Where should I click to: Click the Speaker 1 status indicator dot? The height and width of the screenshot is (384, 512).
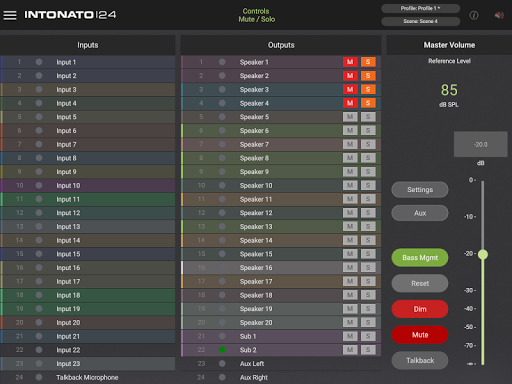222,62
